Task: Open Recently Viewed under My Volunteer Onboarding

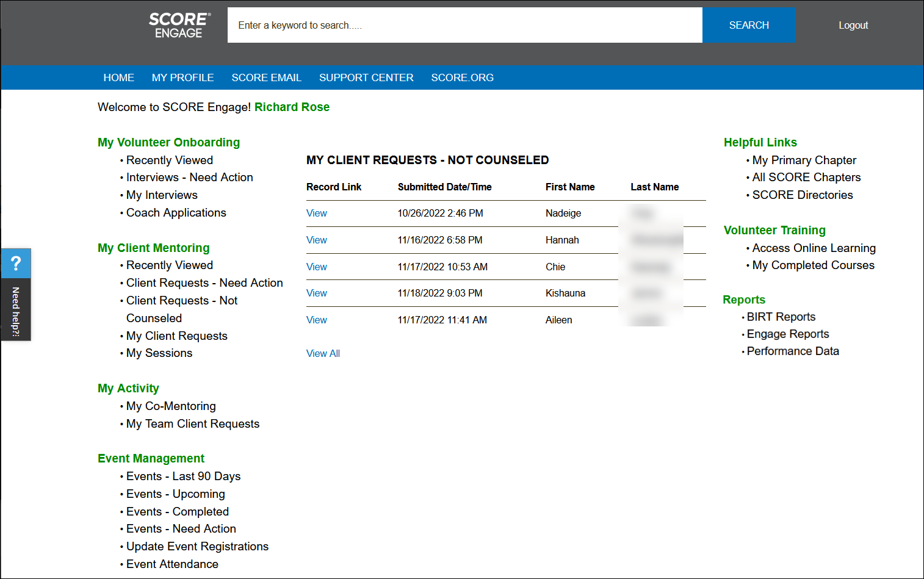Action: point(170,160)
